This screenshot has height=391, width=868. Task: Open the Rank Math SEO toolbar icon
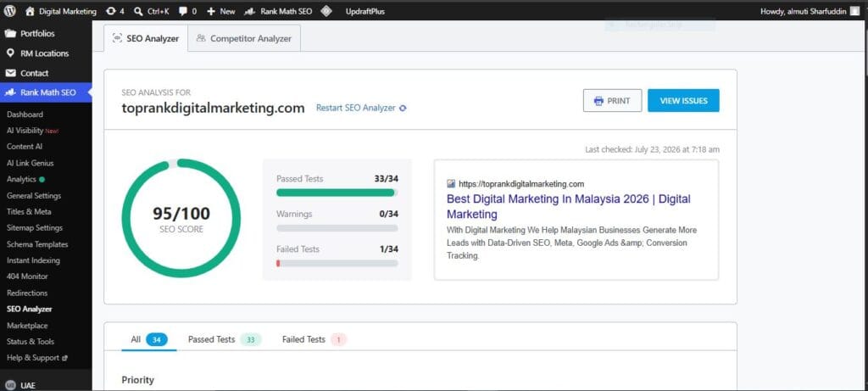(x=250, y=11)
